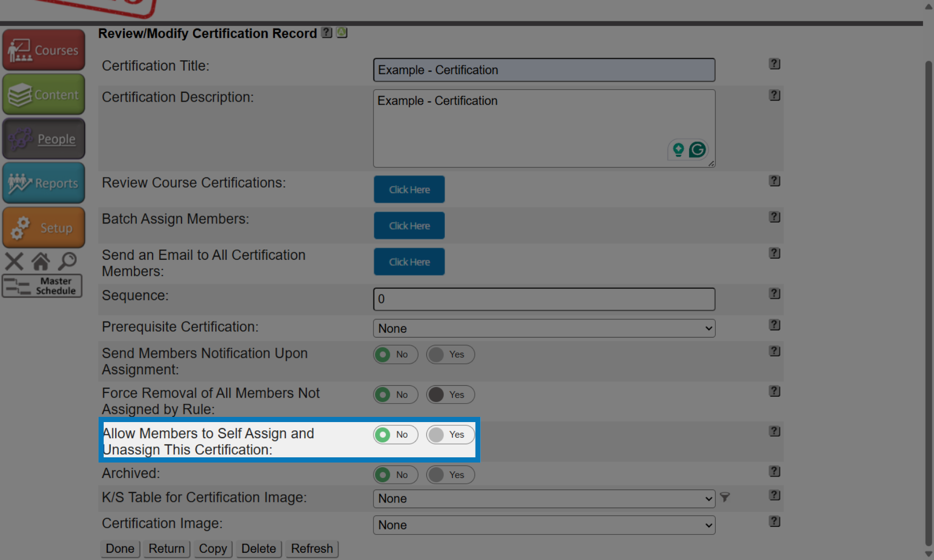The image size is (934, 560).
Task: Set Archived to No
Action: coord(395,475)
